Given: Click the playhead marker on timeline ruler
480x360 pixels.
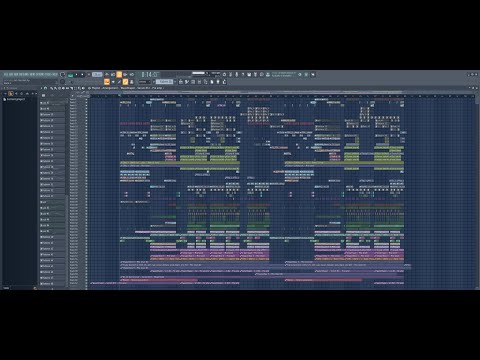Looking at the screenshot, I should 120,96.
